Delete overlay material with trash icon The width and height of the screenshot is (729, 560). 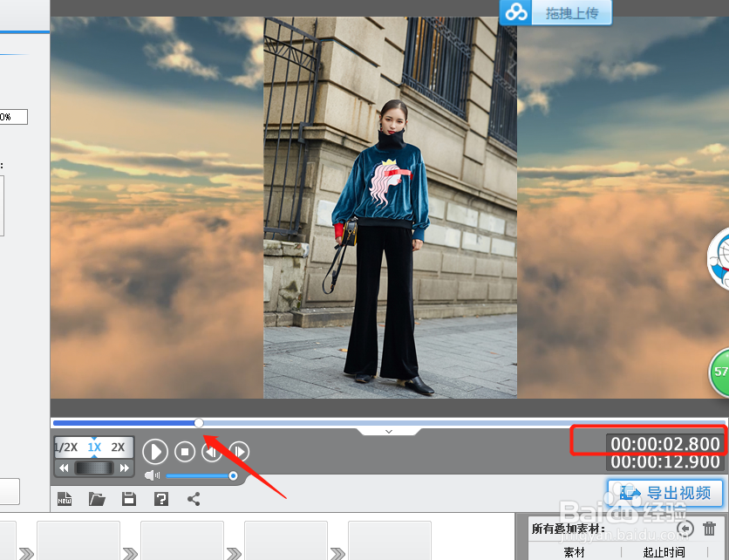(710, 529)
